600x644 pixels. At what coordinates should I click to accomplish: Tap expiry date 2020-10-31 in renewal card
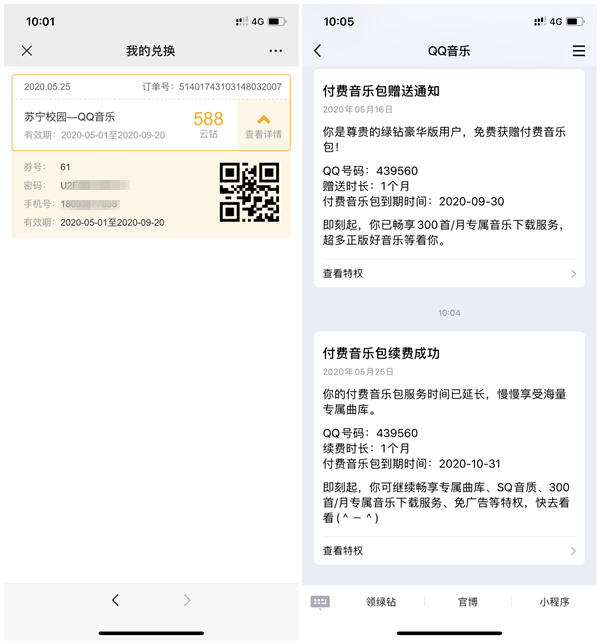(x=470, y=464)
